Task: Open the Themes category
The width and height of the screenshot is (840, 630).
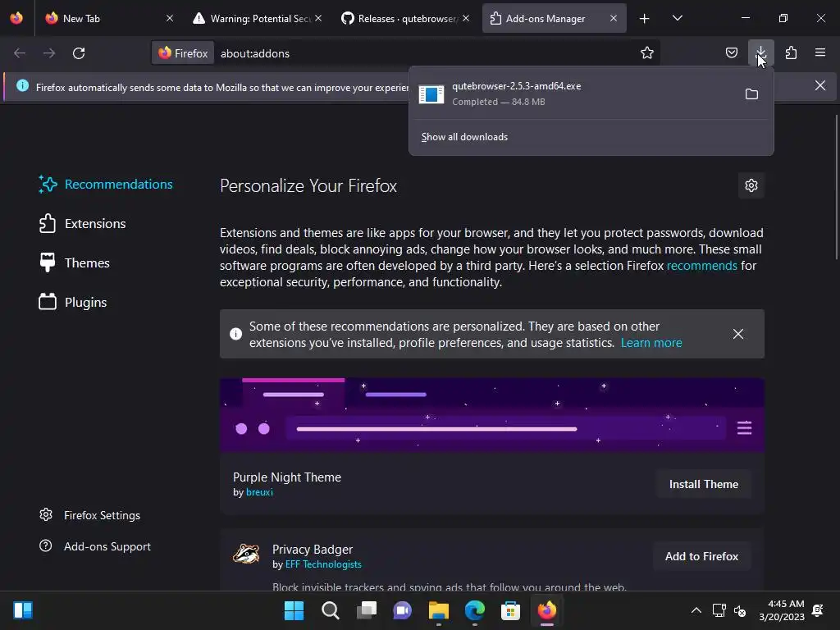Action: [75, 263]
